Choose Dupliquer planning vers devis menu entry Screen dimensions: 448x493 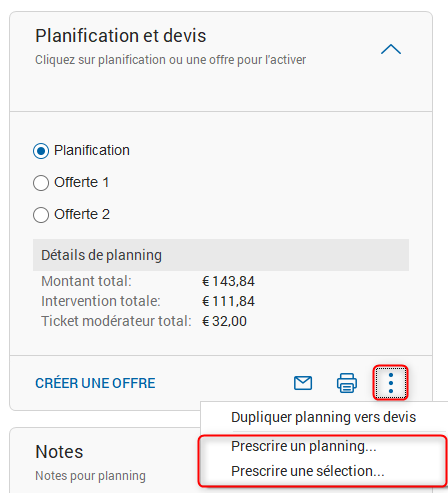pos(323,417)
